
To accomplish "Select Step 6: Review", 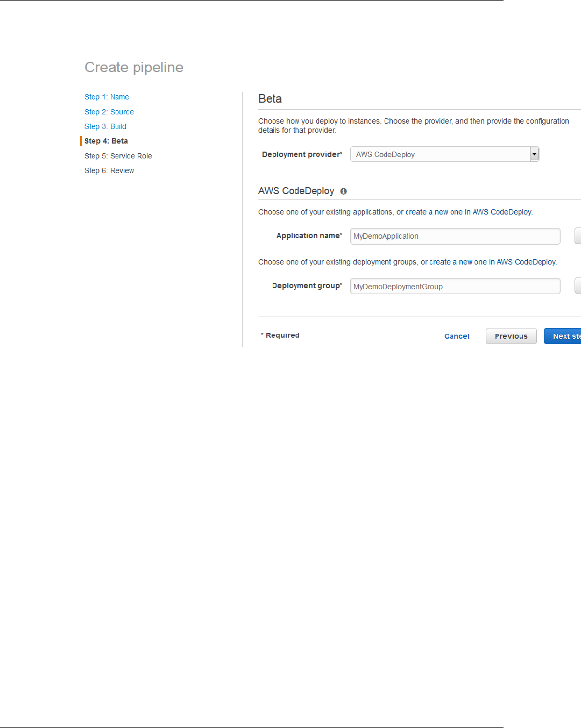I will (109, 170).
